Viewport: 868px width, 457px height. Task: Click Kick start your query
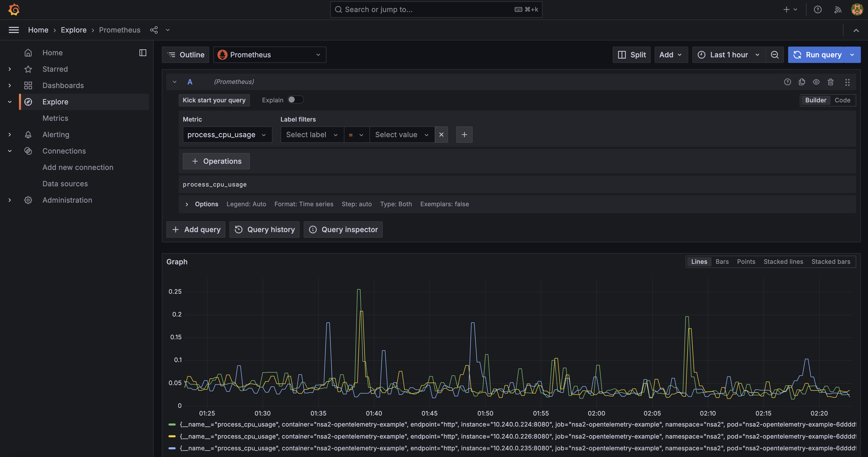point(214,100)
